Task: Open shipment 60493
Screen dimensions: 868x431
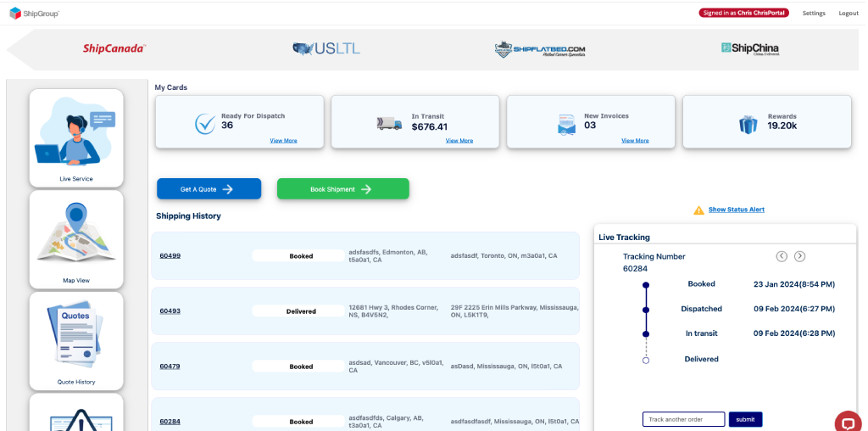Action: pos(170,311)
